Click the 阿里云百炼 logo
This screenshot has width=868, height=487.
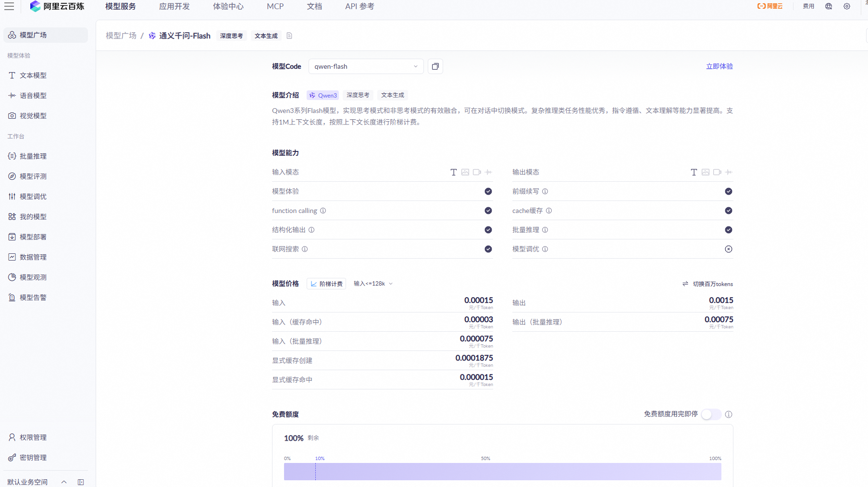tap(57, 6)
